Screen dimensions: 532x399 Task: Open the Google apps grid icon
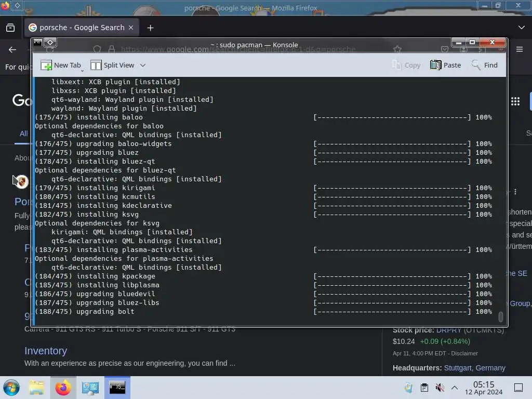click(515, 101)
